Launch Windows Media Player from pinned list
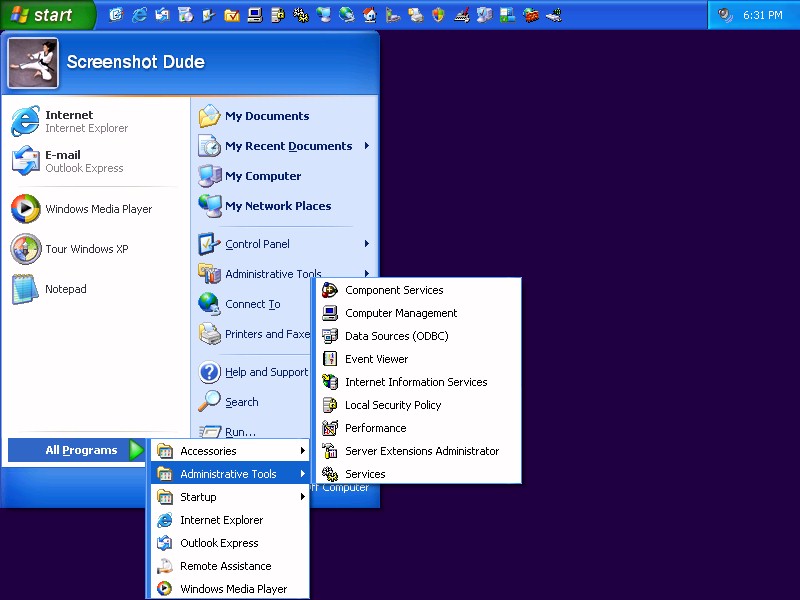Viewport: 800px width, 600px height. [x=98, y=209]
